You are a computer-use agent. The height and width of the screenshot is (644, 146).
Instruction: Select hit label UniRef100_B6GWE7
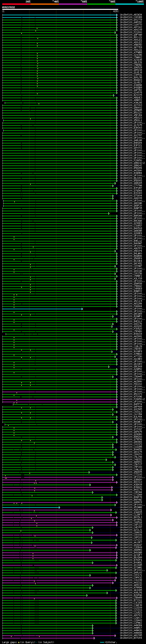click(131, 422)
